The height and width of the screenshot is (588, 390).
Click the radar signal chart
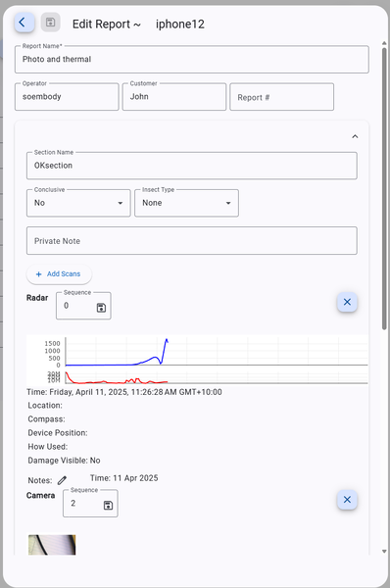(x=197, y=360)
